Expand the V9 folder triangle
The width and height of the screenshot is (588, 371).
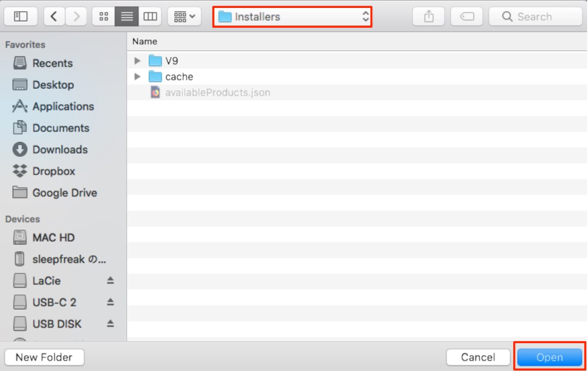tap(137, 60)
